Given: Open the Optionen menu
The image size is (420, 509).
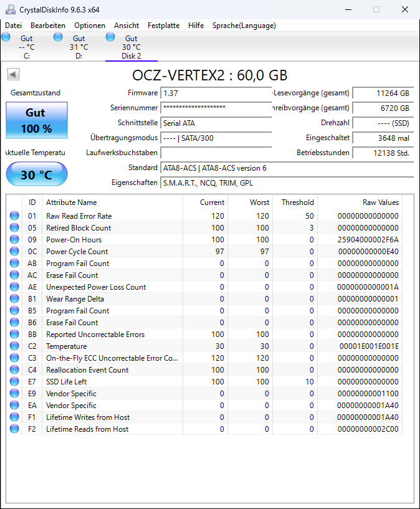Looking at the screenshot, I should (90, 26).
